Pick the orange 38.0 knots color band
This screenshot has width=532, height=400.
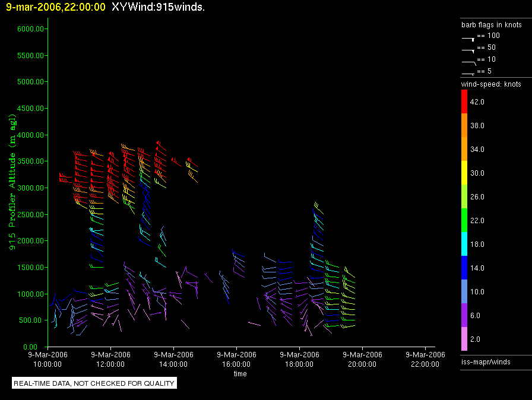pos(465,126)
